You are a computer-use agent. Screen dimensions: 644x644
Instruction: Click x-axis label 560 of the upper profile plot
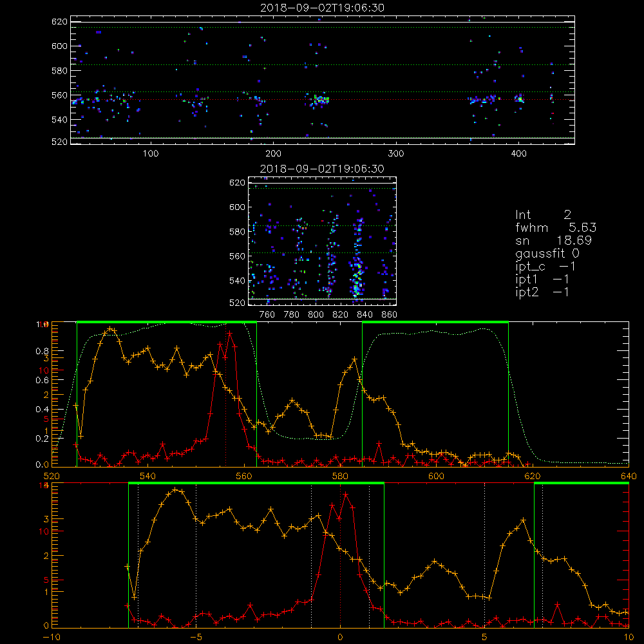click(x=244, y=476)
